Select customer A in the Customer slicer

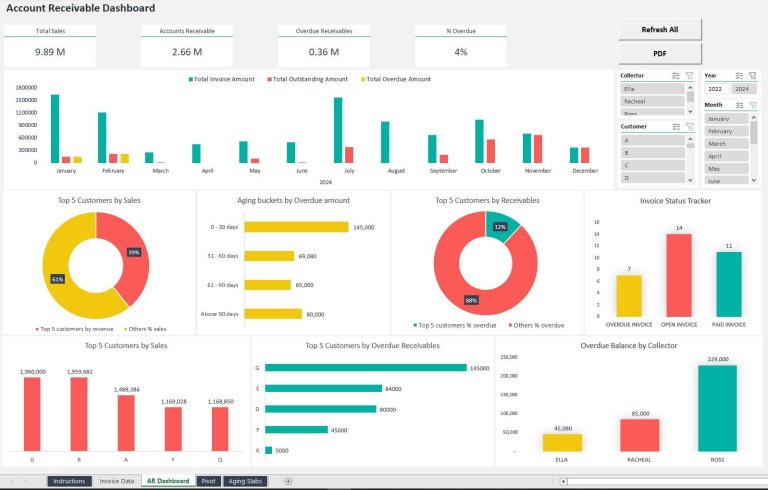point(652,140)
